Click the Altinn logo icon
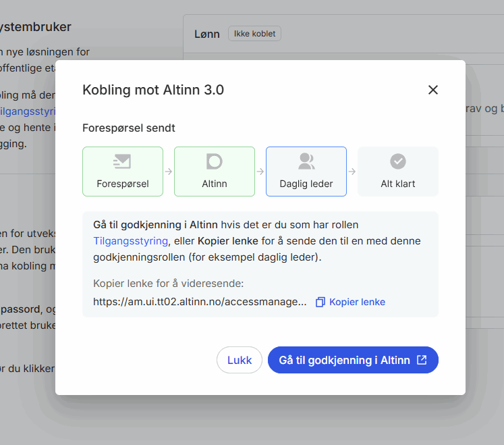 [x=214, y=161]
